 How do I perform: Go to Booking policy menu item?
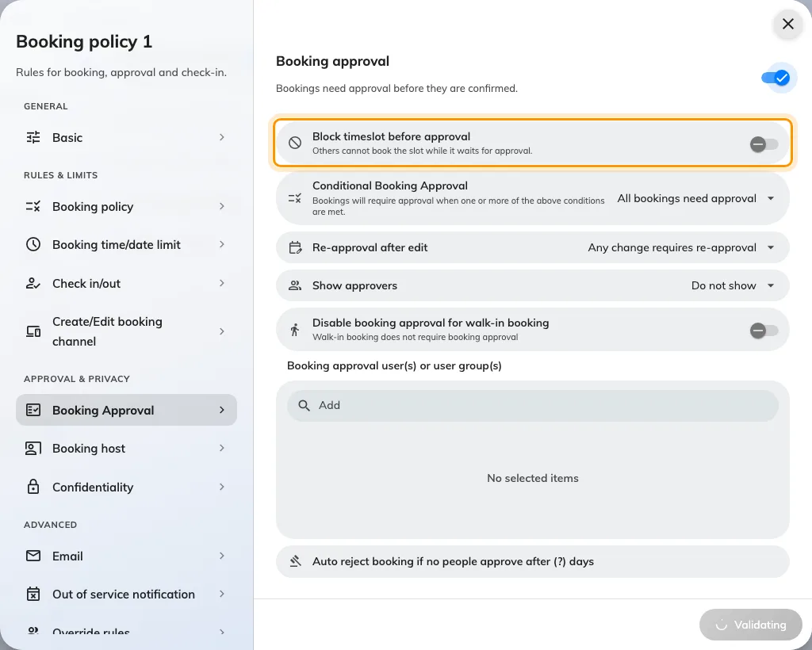126,206
